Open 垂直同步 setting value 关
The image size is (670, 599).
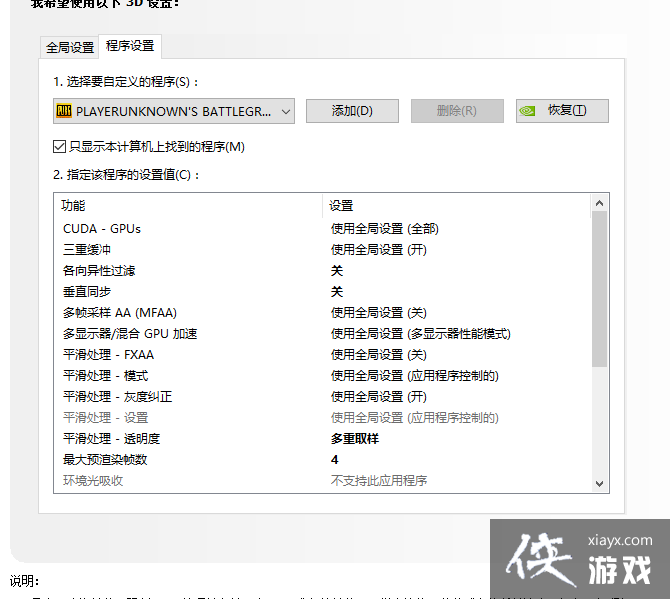pyautogui.click(x=337, y=292)
